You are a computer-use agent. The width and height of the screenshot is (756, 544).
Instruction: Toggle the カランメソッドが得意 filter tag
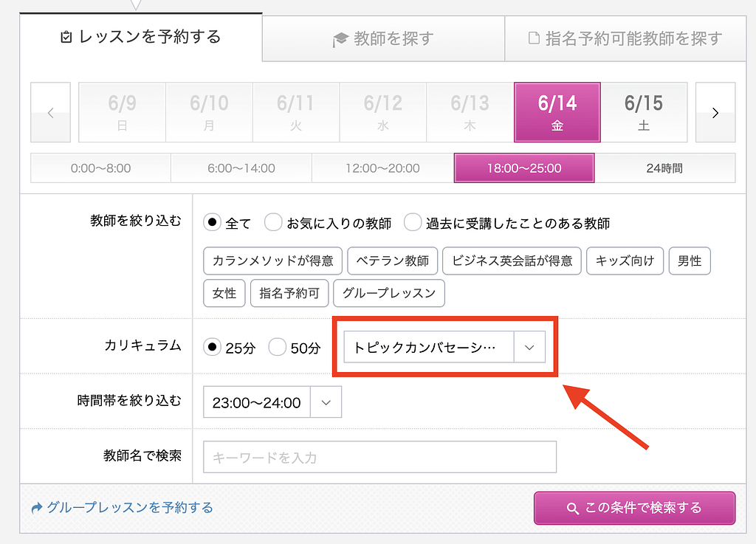[272, 261]
